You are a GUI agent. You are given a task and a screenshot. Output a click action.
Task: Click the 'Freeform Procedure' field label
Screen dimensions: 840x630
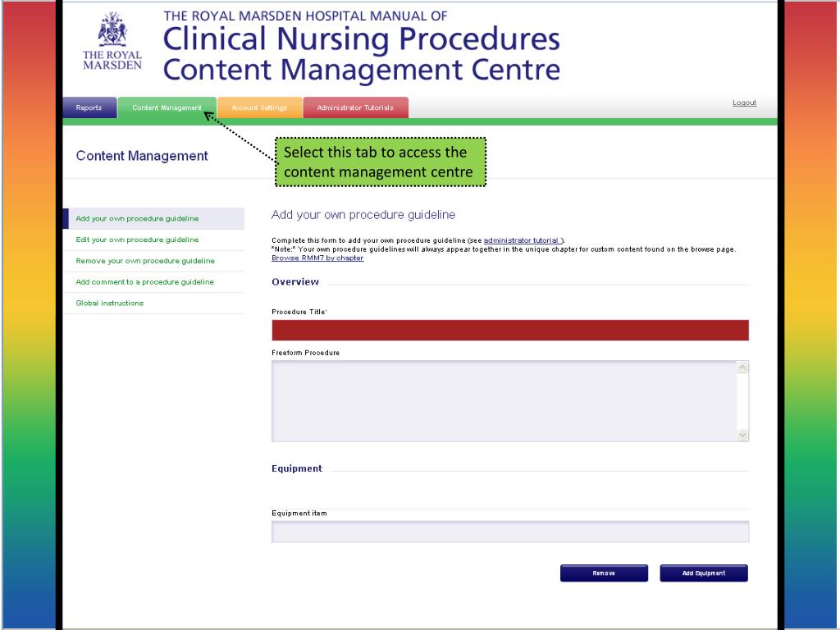pyautogui.click(x=305, y=353)
